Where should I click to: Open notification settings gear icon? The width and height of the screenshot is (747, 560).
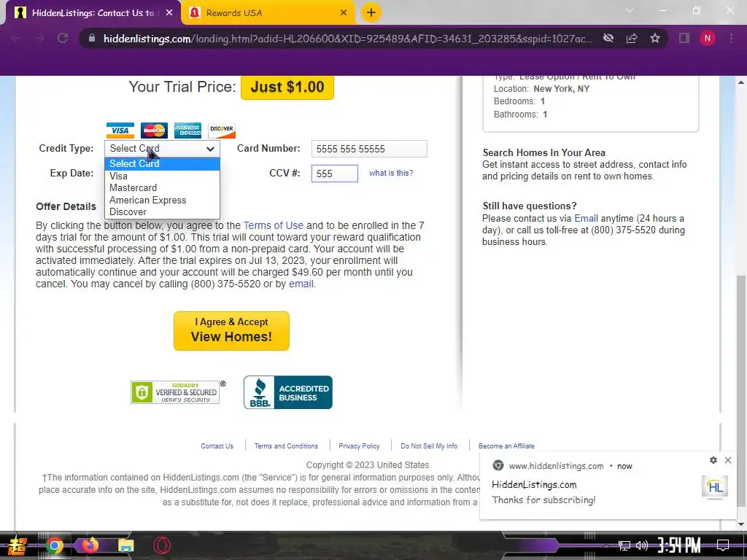(713, 460)
